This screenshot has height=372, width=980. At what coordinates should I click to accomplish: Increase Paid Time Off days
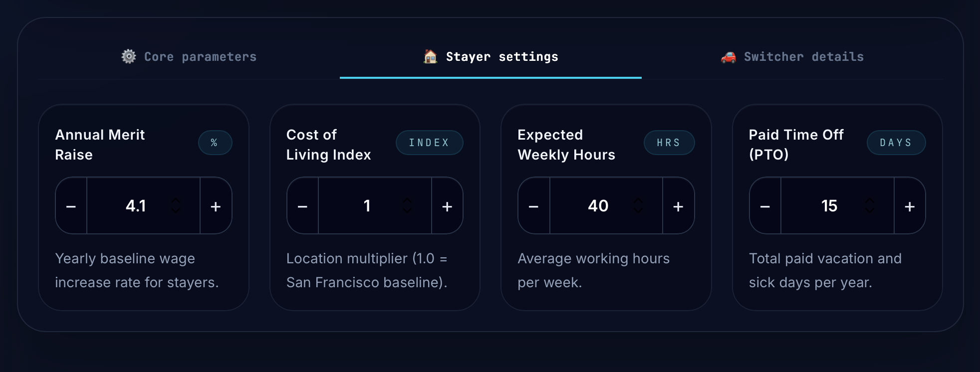pos(910,206)
